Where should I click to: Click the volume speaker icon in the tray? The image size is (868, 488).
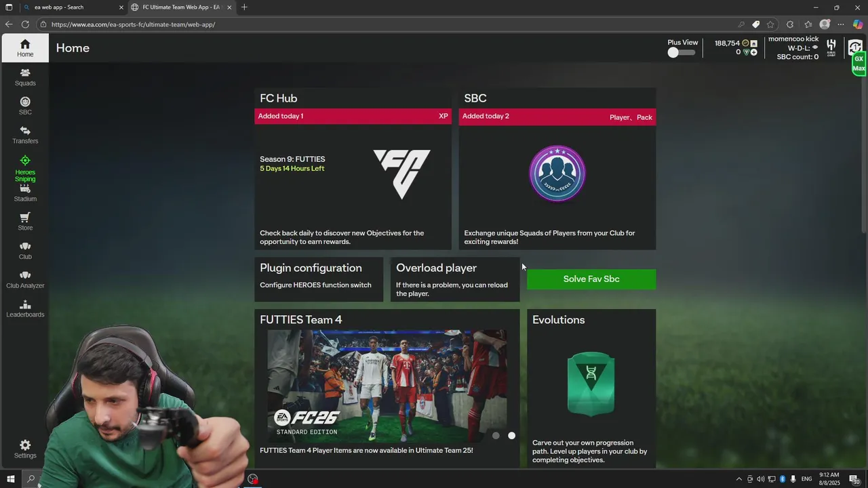coord(760,479)
